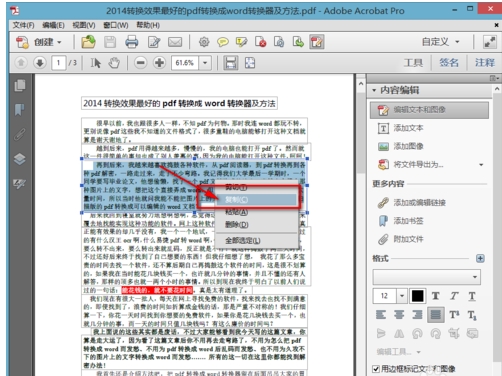Choose 全部选定(L) in context menu
Viewport: 502px width, 376px height.
coord(256,241)
